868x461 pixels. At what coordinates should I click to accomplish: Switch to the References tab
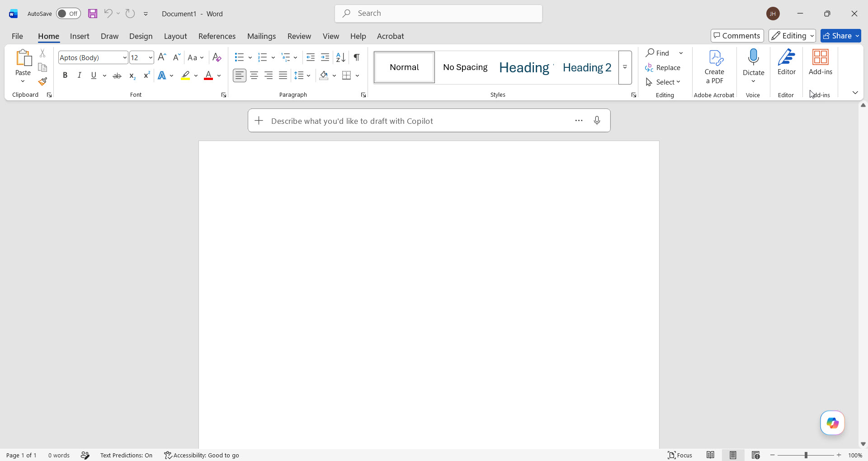(x=217, y=36)
